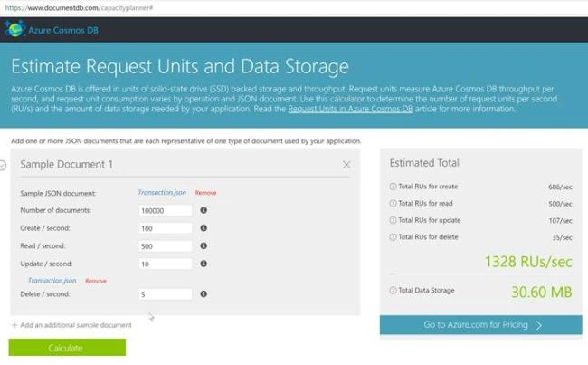
Task: Click the Estimated Total heading
Action: click(x=424, y=163)
